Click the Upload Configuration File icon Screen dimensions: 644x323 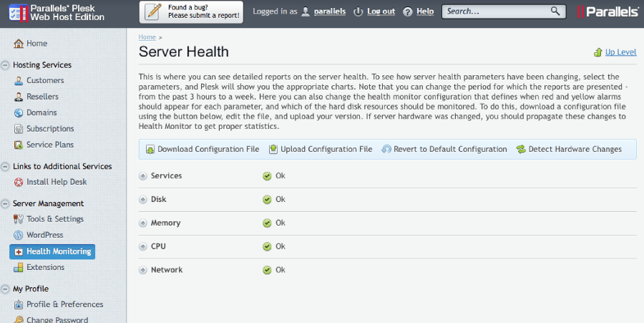[273, 149]
